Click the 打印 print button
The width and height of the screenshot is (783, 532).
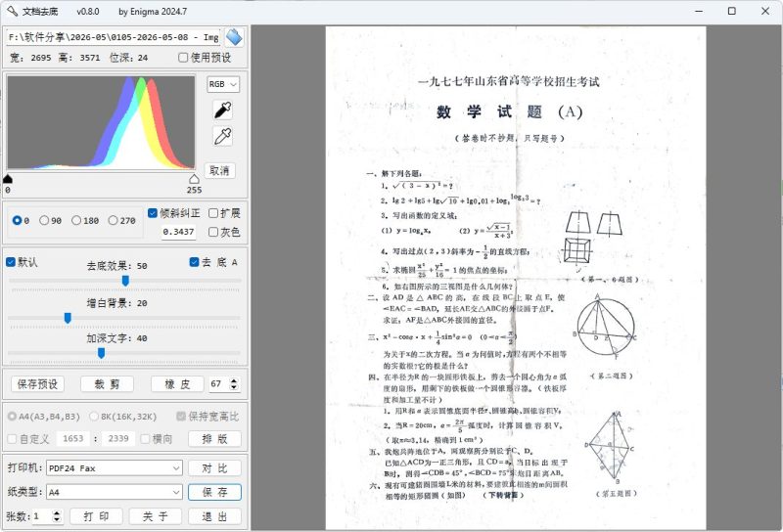[x=96, y=516]
